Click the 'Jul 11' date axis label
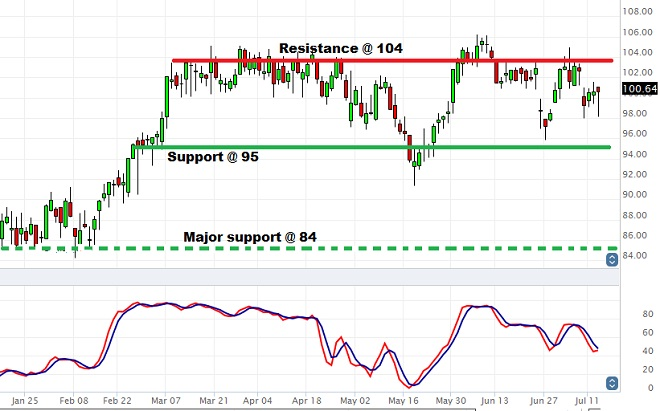 [x=586, y=400]
